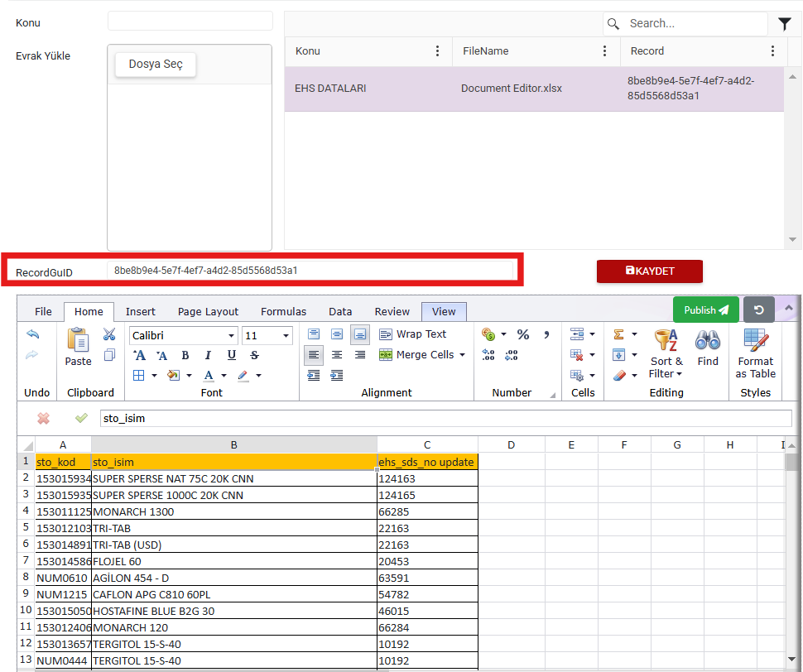Click the Paste clipboard icon
Screen dimensions: 803x672
[78, 340]
